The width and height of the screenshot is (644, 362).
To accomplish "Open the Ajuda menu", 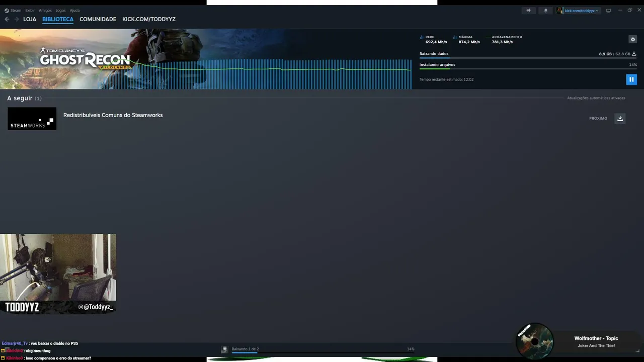I will coord(75,11).
